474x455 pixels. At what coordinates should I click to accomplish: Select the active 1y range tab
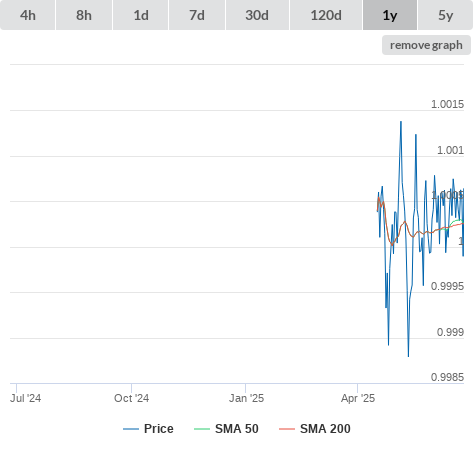coord(390,15)
